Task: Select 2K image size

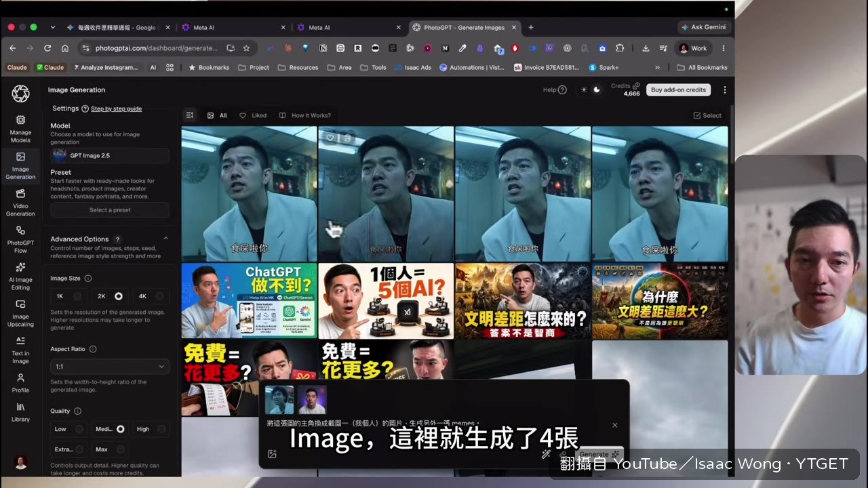Action: click(111, 296)
